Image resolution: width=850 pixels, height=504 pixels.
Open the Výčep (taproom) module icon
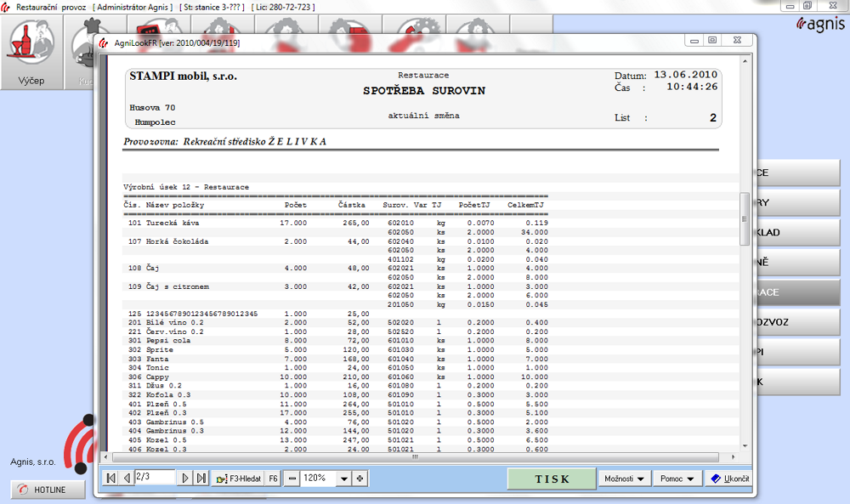(31, 52)
